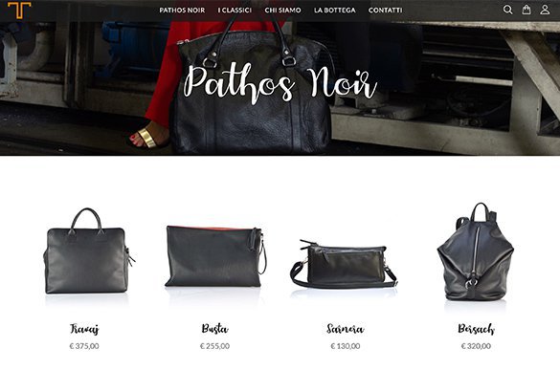Image resolution: width=560 pixels, height=392 pixels.
Task: Go to I Classici menu item
Action: (x=235, y=11)
